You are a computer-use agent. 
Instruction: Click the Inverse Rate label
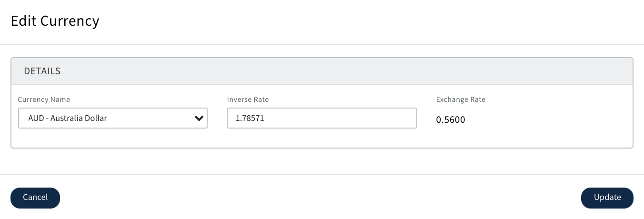coord(248,100)
